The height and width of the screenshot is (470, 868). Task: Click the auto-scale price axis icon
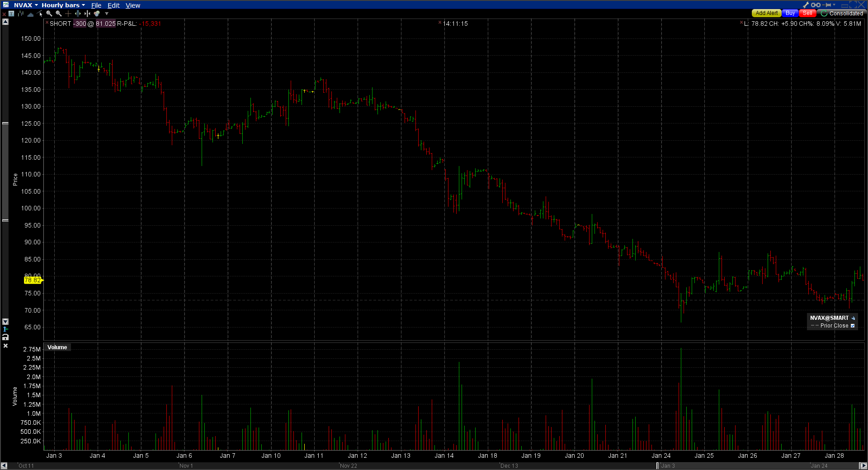pos(5,329)
